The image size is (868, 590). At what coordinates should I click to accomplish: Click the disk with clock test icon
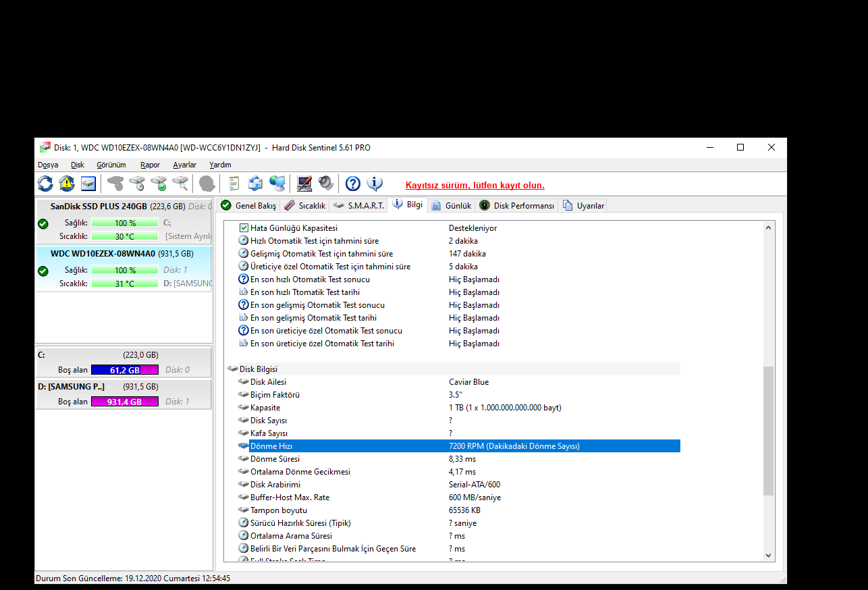pos(137,183)
